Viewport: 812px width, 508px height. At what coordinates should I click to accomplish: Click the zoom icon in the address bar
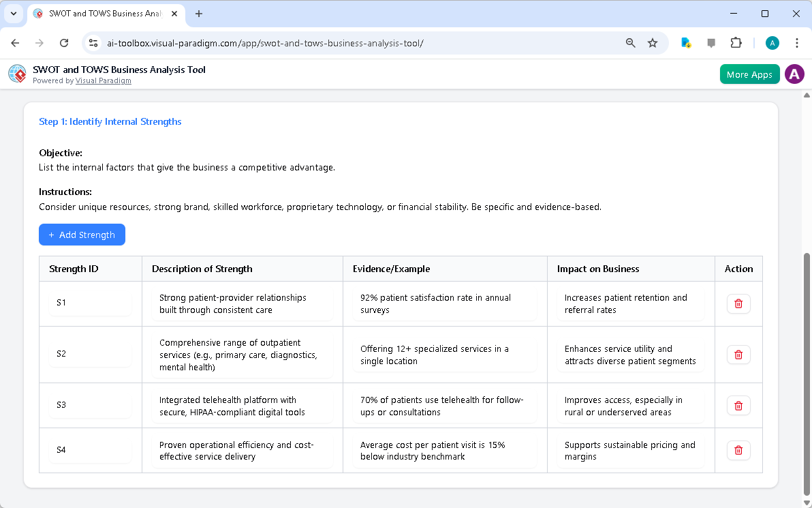[630, 42]
